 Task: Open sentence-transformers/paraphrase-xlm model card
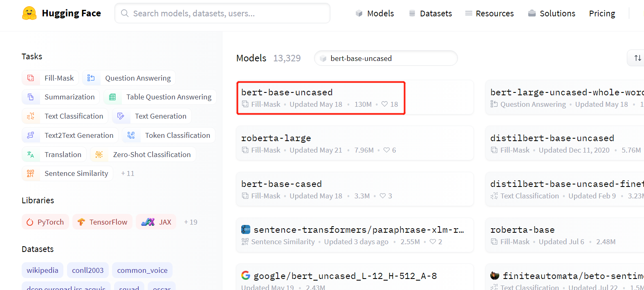[355, 235]
